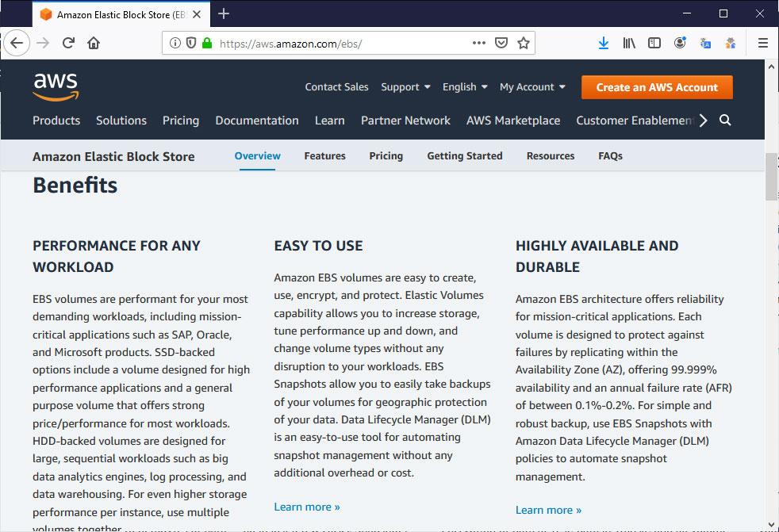Open the Firefox hamburger menu
The height and width of the screenshot is (532, 779).
tap(763, 44)
